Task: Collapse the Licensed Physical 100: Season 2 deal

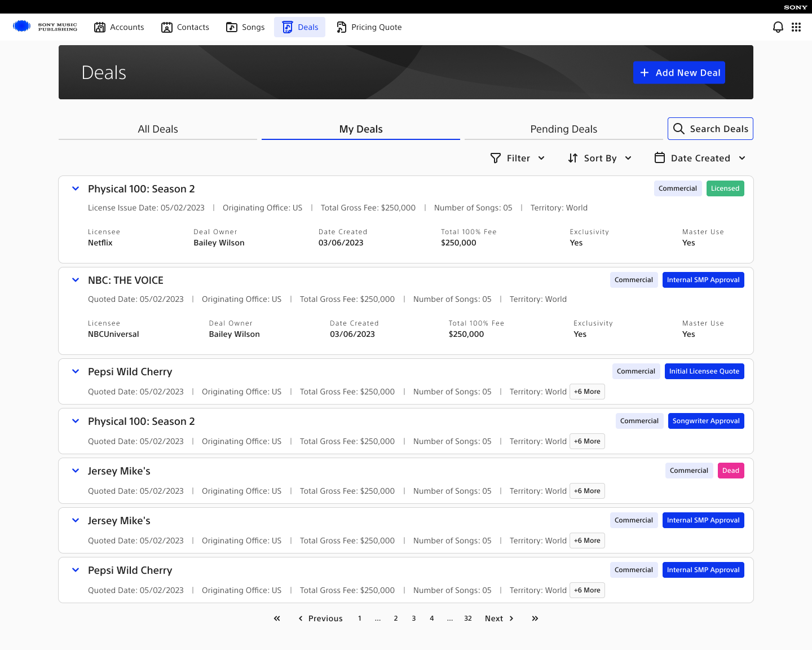Action: tap(76, 188)
